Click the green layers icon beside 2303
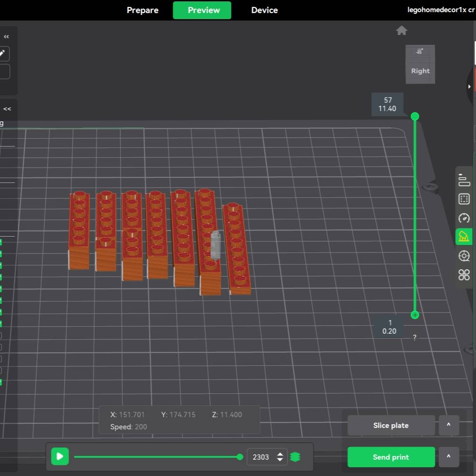The height and width of the screenshot is (476, 476). pyautogui.click(x=295, y=457)
